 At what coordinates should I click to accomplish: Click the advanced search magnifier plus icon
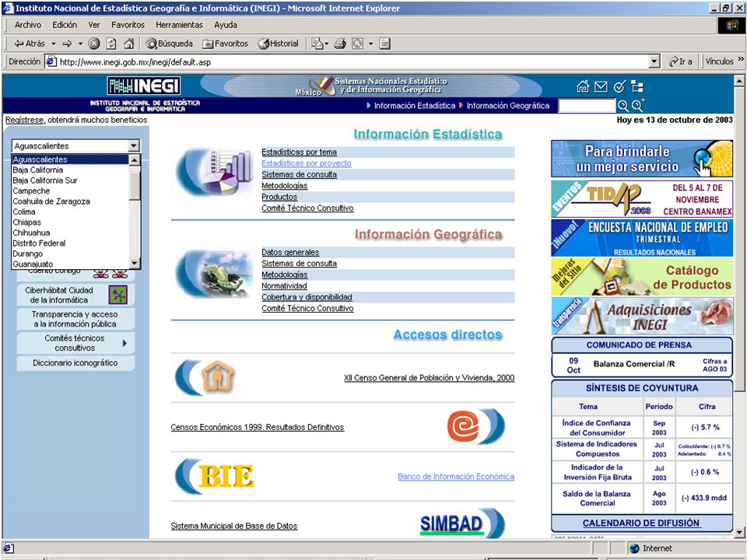(638, 105)
